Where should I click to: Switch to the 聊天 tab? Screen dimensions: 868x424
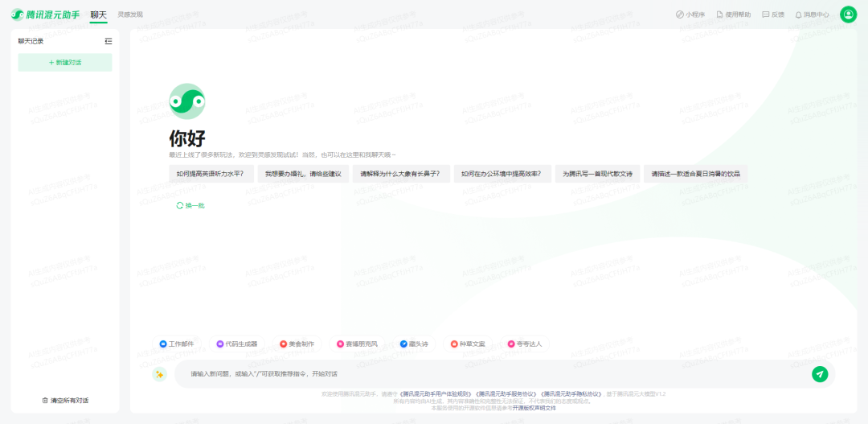99,14
